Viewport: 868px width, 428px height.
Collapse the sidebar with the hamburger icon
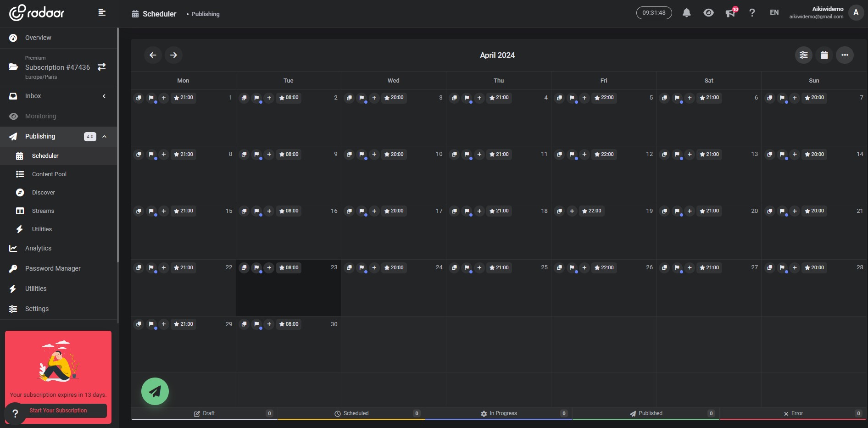pos(102,12)
